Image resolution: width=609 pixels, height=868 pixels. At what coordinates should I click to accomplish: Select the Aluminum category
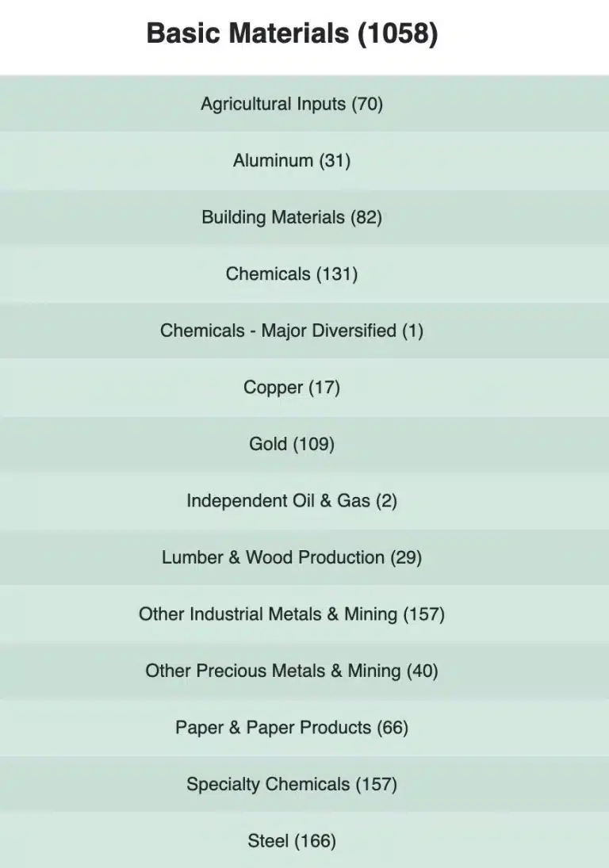[291, 160]
